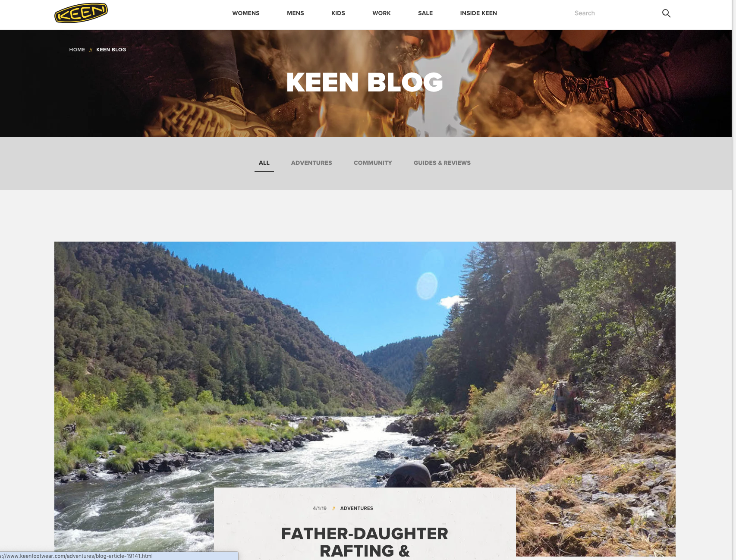Select the ALL blog filter tab

tap(264, 163)
